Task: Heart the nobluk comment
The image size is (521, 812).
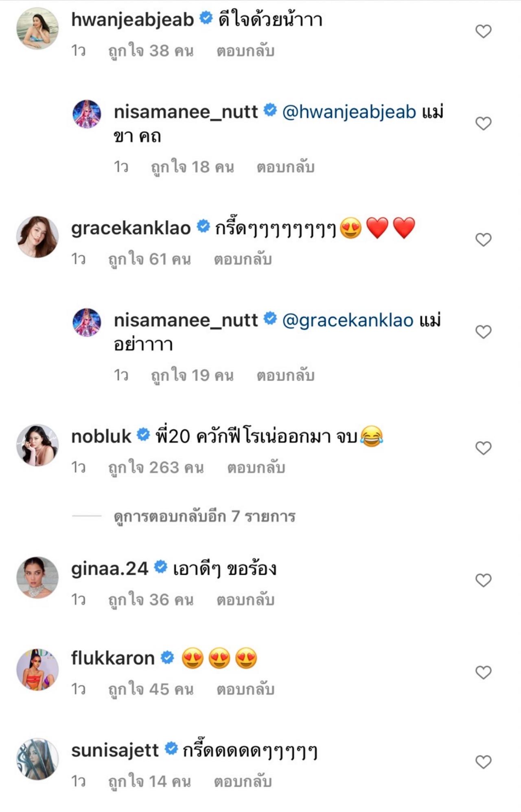Action: [484, 448]
